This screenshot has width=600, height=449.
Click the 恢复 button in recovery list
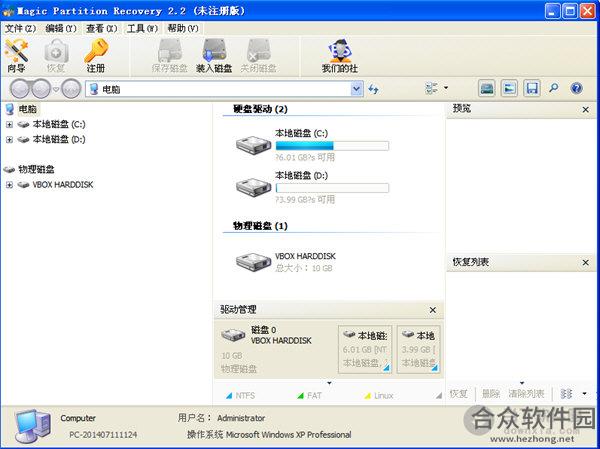458,393
